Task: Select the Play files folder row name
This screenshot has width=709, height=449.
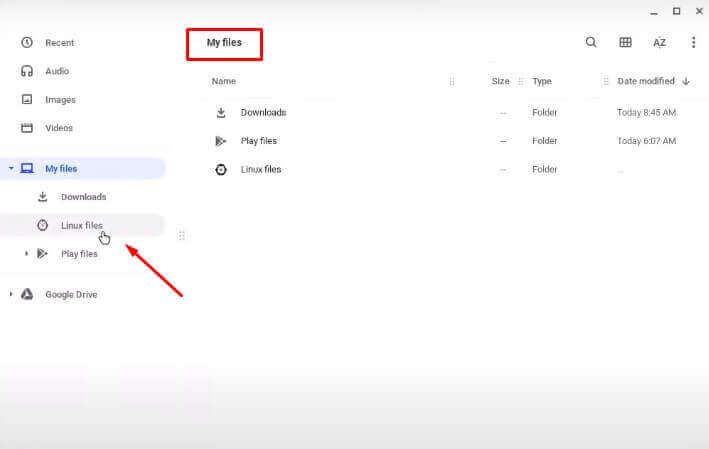Action: 259,141
